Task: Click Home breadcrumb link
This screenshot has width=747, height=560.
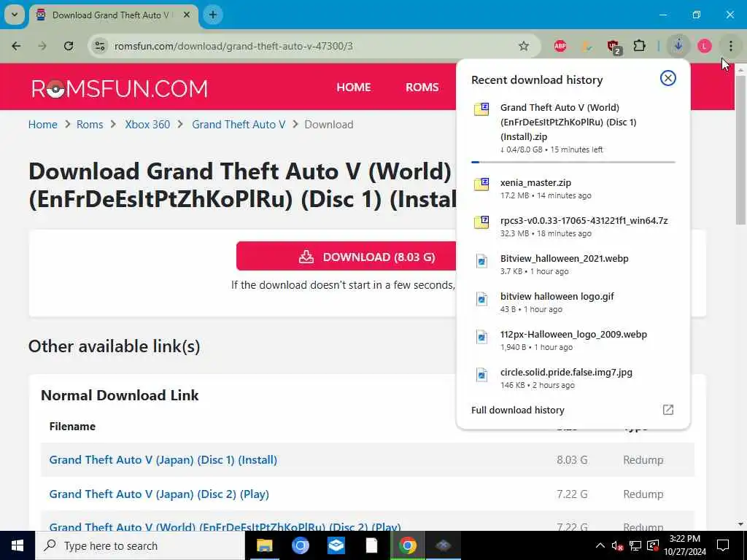Action: tap(42, 124)
